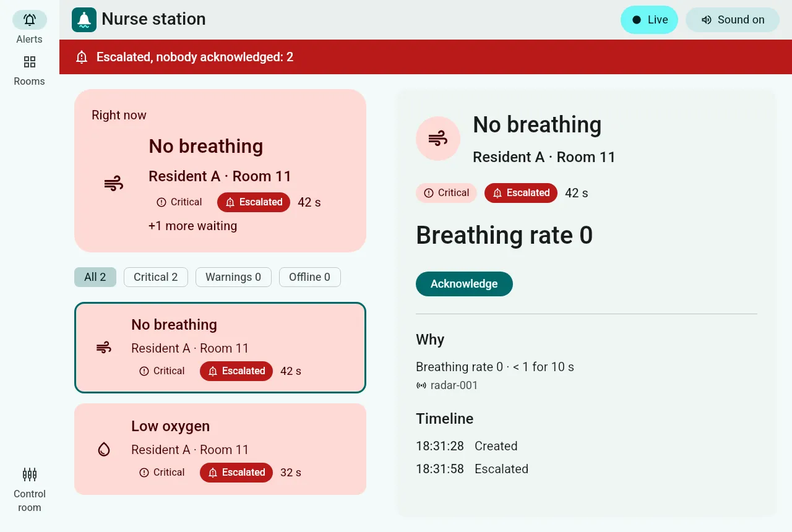Click the radar-001 sensor label
The height and width of the screenshot is (532, 792).
(x=454, y=385)
